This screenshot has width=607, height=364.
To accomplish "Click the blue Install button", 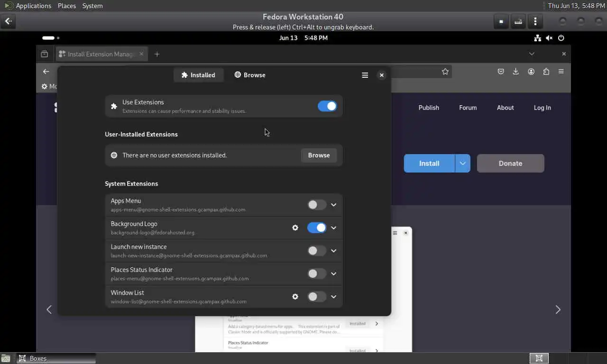I will pos(429,163).
